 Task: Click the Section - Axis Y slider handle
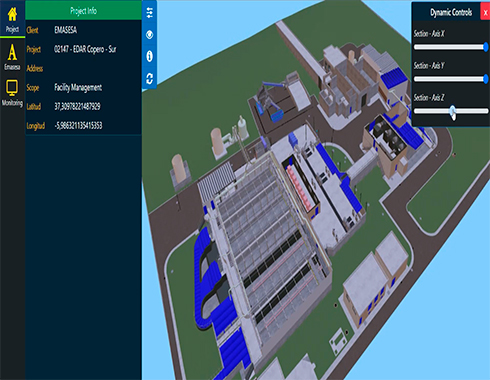pos(486,79)
